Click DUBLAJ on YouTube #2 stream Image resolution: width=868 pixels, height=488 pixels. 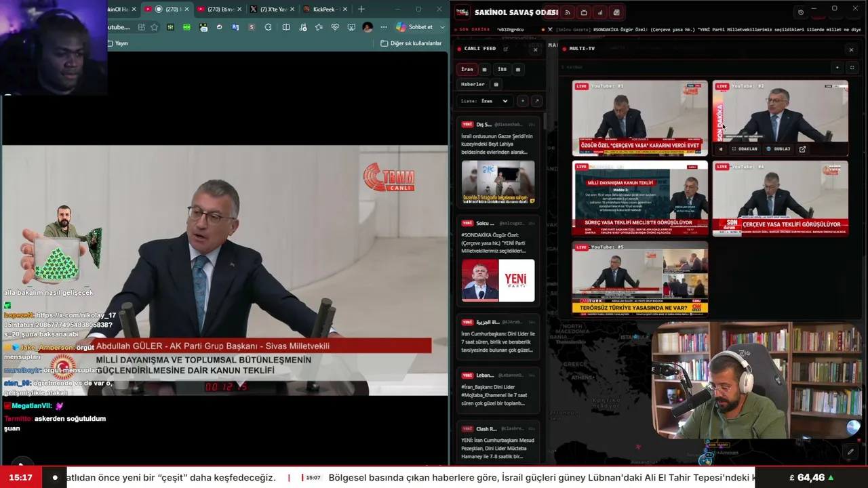(x=778, y=149)
